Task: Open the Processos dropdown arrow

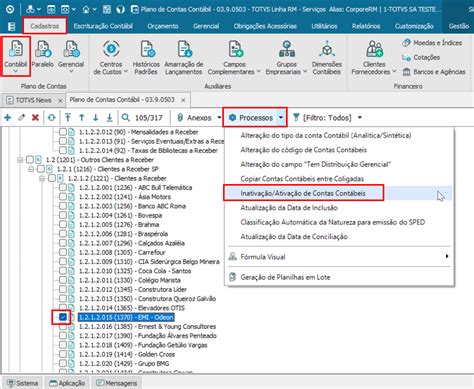Action: [281, 118]
